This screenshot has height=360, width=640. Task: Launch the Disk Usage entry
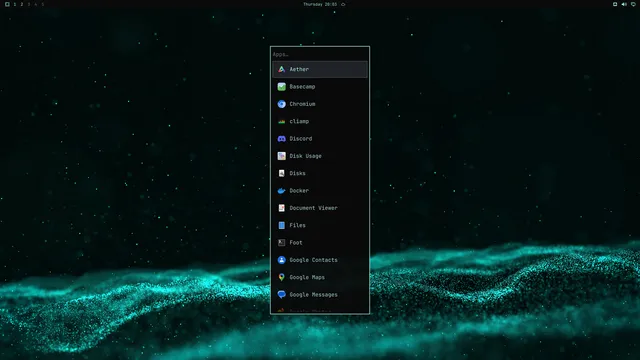click(x=320, y=156)
